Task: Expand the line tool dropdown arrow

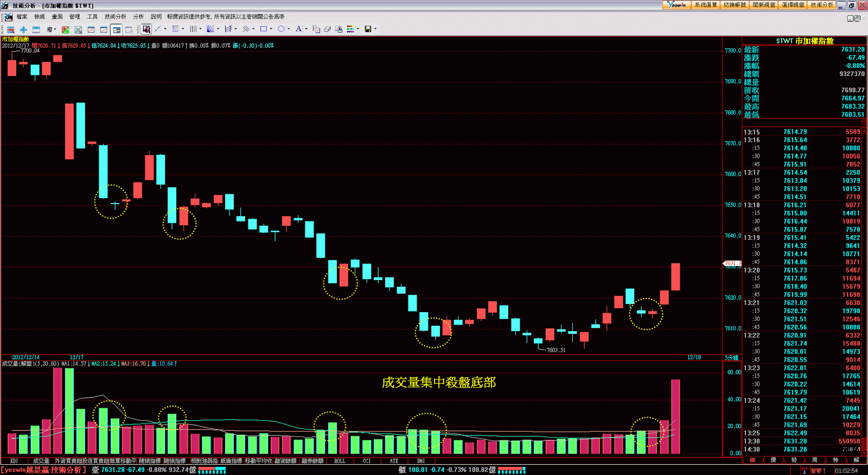Action: [x=165, y=29]
